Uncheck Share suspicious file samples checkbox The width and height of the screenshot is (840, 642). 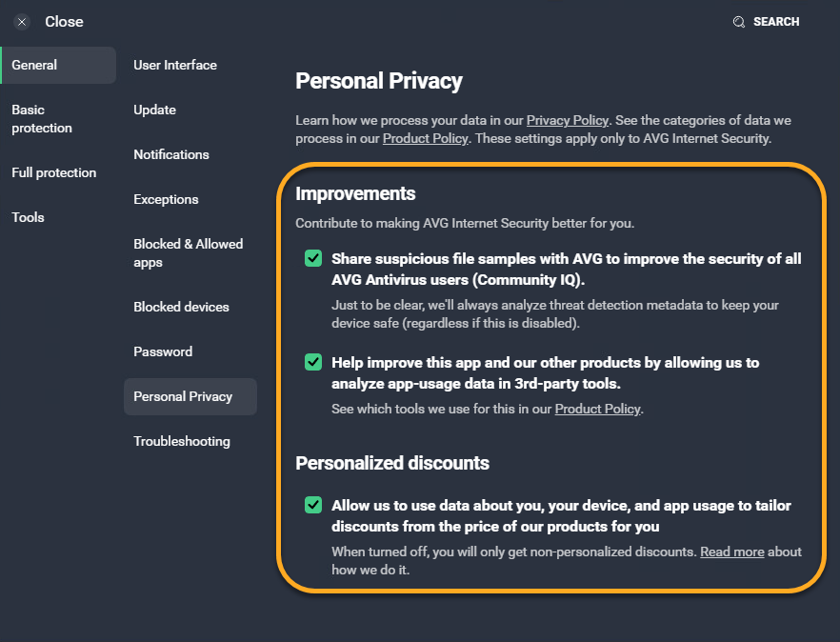point(312,258)
